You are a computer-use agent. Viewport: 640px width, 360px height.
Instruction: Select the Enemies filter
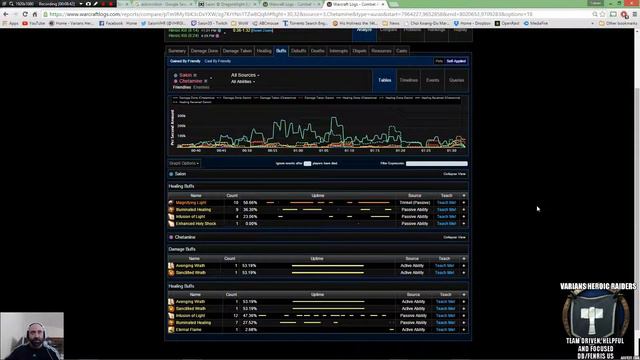tap(201, 87)
